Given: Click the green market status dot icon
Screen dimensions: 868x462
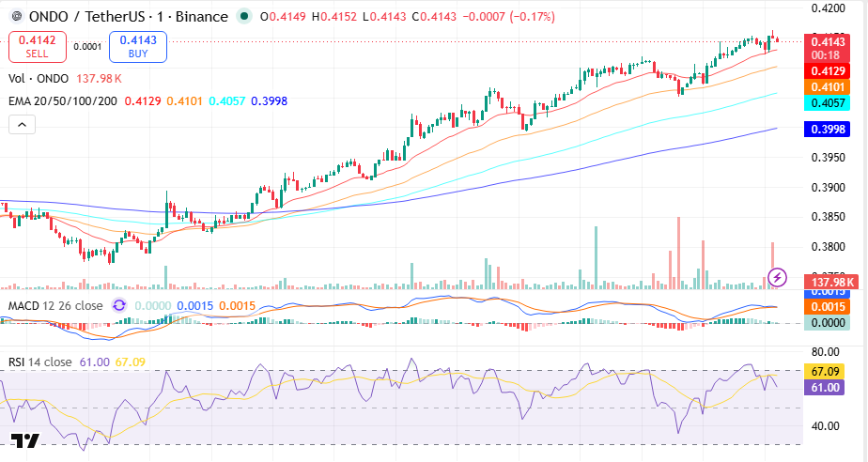Looking at the screenshot, I should tap(244, 17).
